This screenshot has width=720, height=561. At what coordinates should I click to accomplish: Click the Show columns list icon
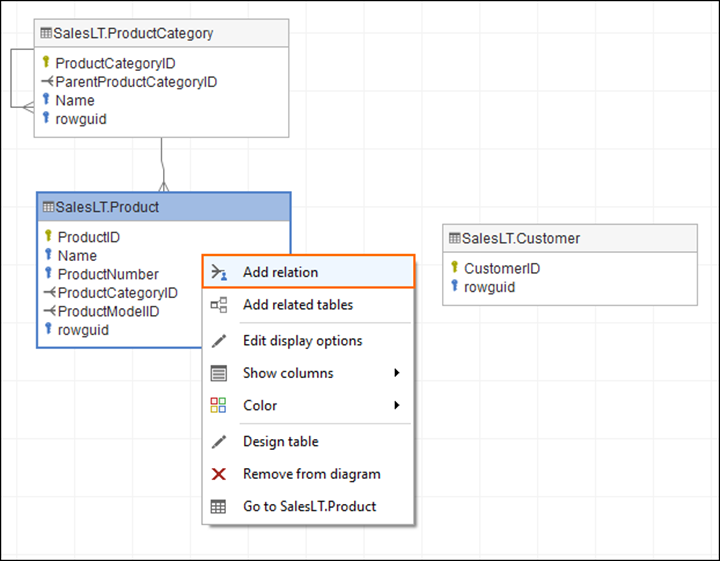[220, 373]
